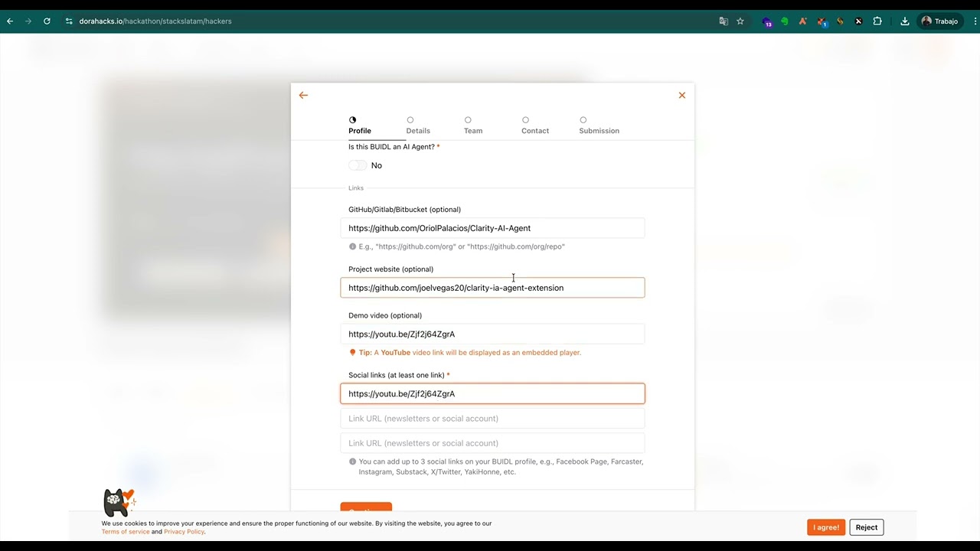980x551 pixels.
Task: Click the browser forward arrow
Action: (x=28, y=21)
